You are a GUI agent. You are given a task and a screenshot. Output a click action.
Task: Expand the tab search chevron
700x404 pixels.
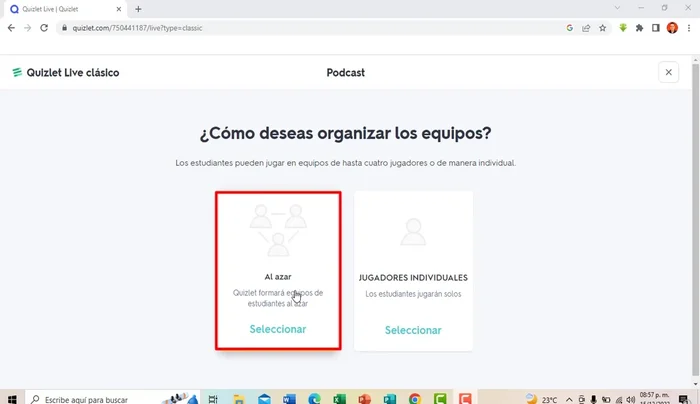617,8
